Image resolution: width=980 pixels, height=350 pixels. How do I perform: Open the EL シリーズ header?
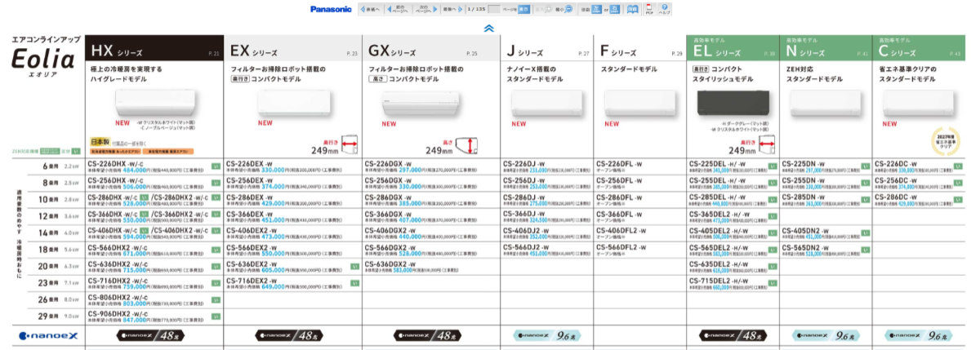pyautogui.click(x=731, y=48)
